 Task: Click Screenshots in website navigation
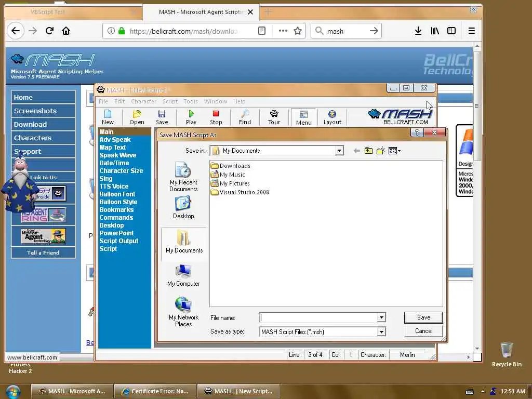[43, 111]
